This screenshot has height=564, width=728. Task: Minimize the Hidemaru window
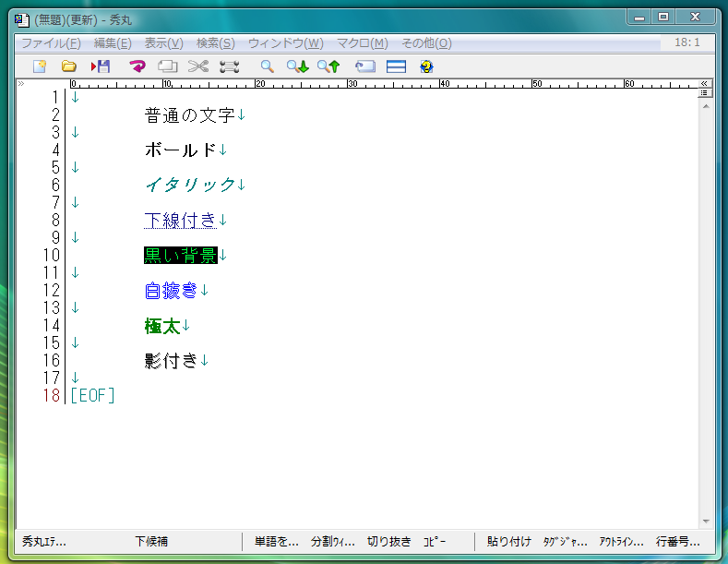(x=639, y=18)
